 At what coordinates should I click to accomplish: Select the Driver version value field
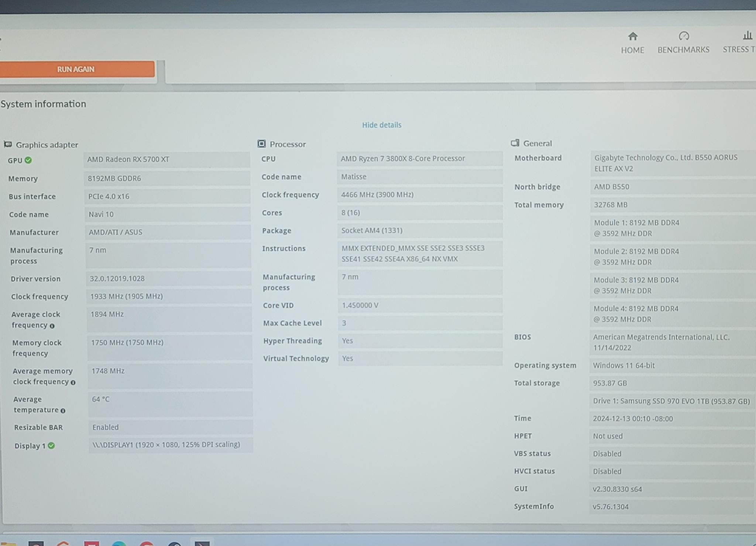[x=168, y=278]
